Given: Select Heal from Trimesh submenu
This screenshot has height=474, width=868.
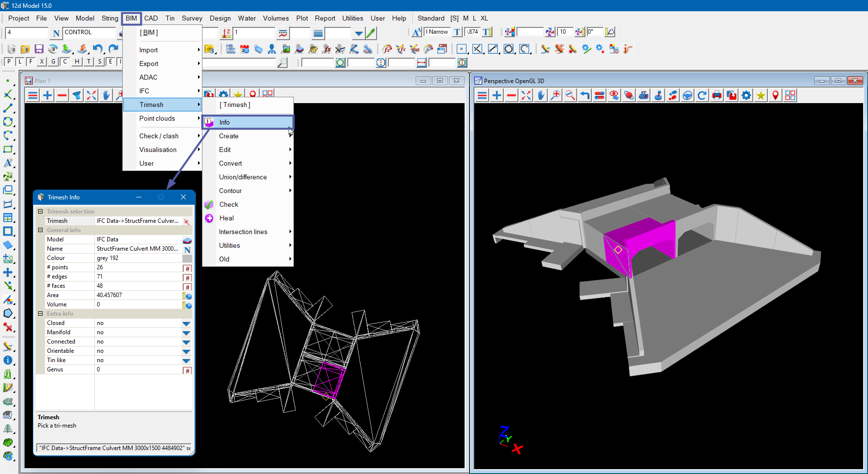Looking at the screenshot, I should coord(226,218).
